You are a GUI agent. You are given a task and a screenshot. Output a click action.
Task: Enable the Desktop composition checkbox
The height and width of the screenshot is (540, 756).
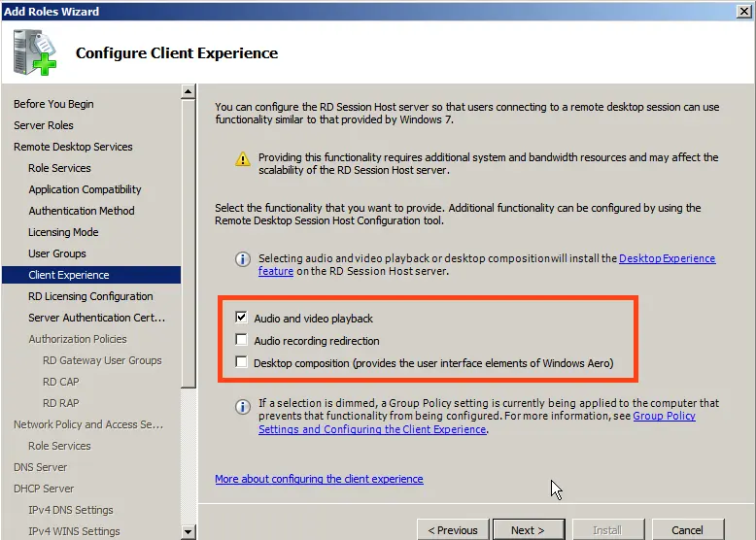point(241,363)
